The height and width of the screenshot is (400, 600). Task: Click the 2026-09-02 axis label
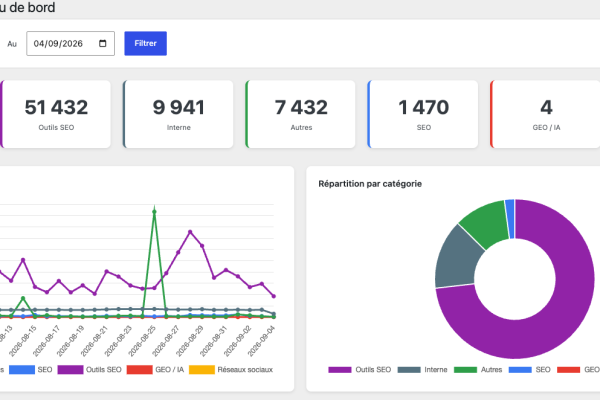pyautogui.click(x=238, y=340)
